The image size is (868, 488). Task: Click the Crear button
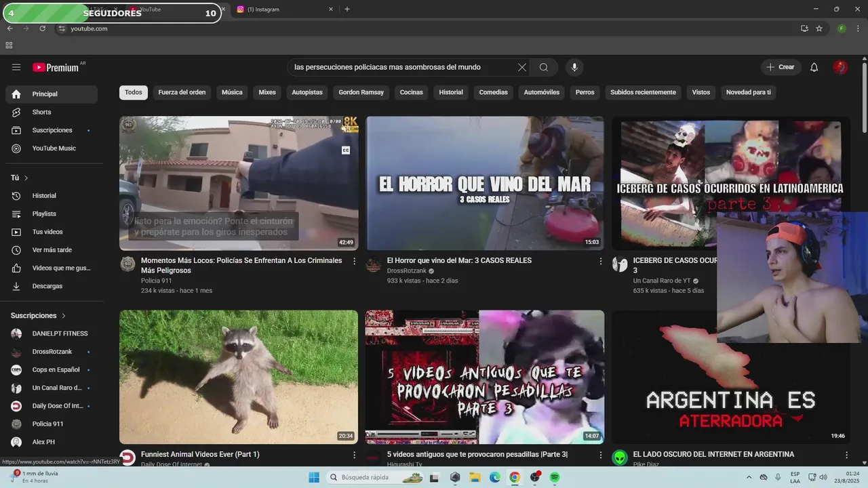[x=781, y=67]
